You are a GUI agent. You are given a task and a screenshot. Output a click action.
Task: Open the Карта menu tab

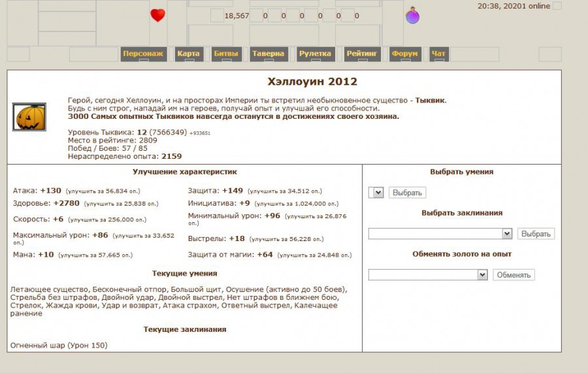189,54
